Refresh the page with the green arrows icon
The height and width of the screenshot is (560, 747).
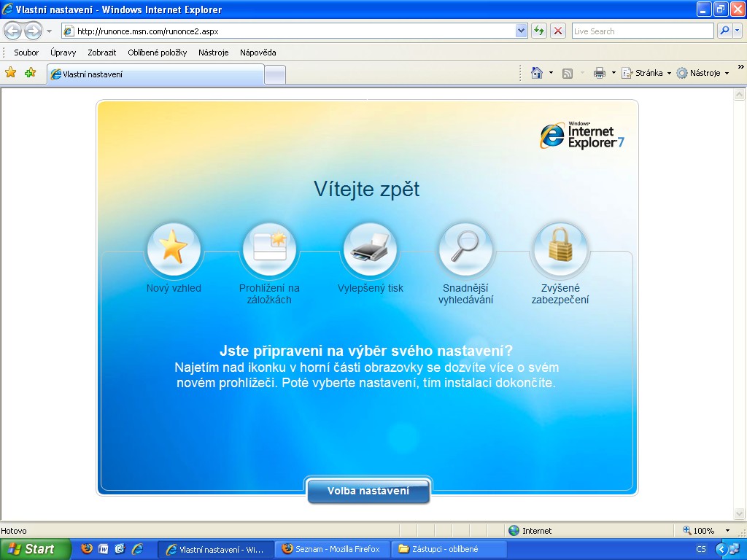pos(539,31)
